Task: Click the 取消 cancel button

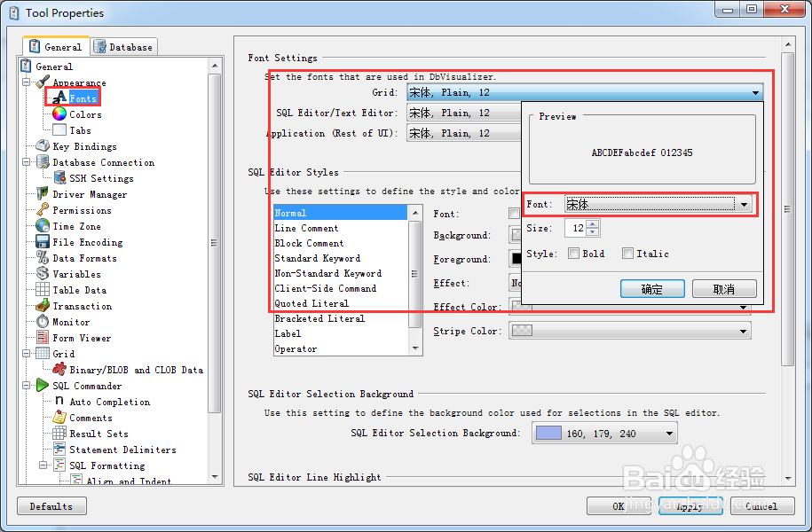Action: [x=724, y=289]
